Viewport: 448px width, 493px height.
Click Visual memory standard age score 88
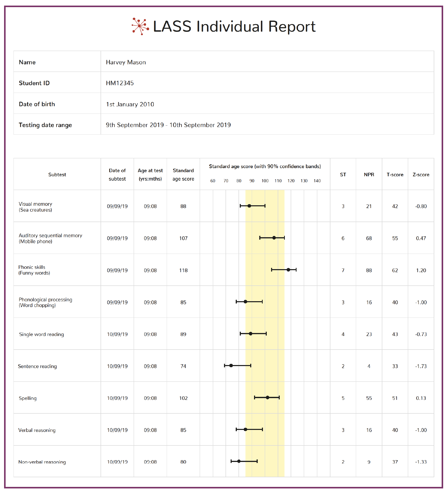(183, 206)
